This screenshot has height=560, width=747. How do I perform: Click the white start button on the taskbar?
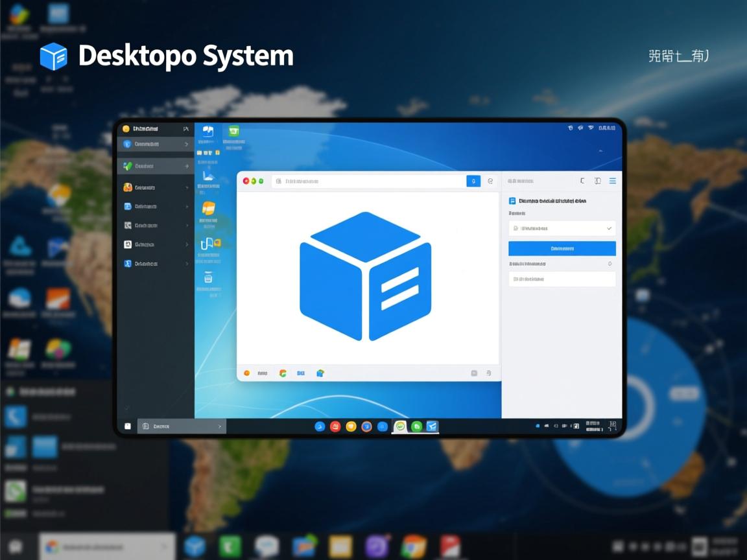pos(128,426)
